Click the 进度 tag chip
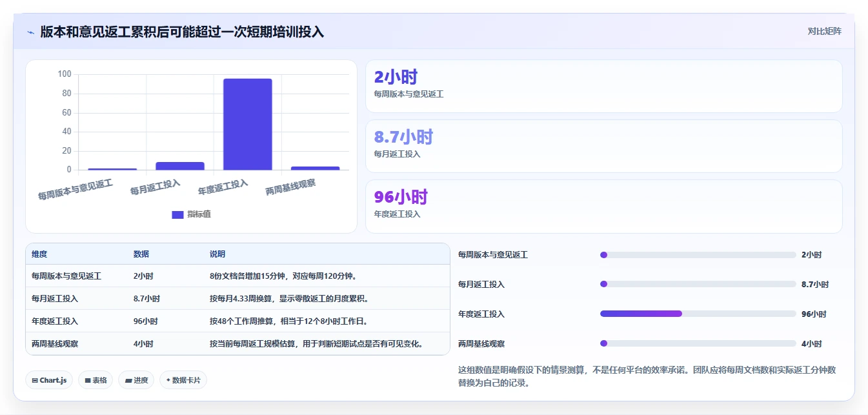Viewport: 868px width, 415px height. pyautogui.click(x=136, y=380)
